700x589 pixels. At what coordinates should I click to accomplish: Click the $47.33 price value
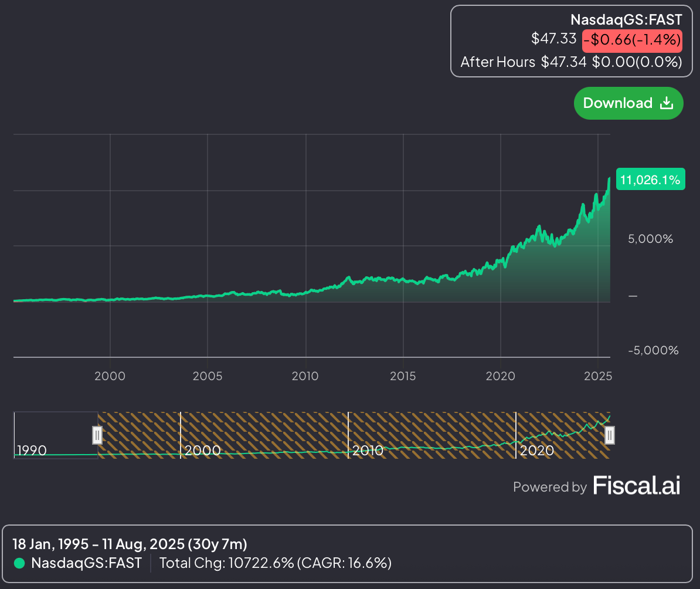pyautogui.click(x=553, y=39)
